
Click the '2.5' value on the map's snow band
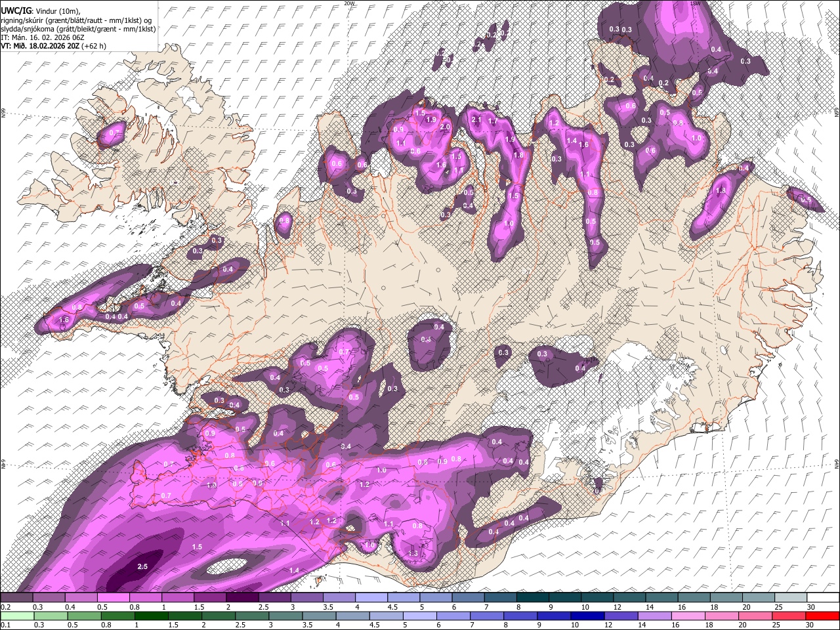[x=143, y=566]
